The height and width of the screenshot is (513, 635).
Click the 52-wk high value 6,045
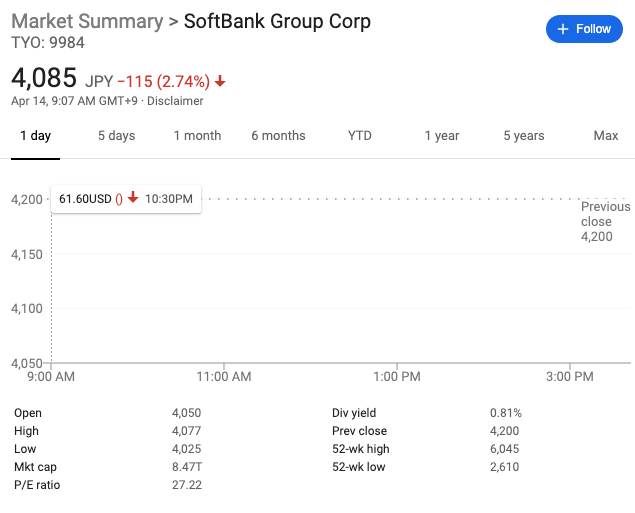[x=504, y=449]
